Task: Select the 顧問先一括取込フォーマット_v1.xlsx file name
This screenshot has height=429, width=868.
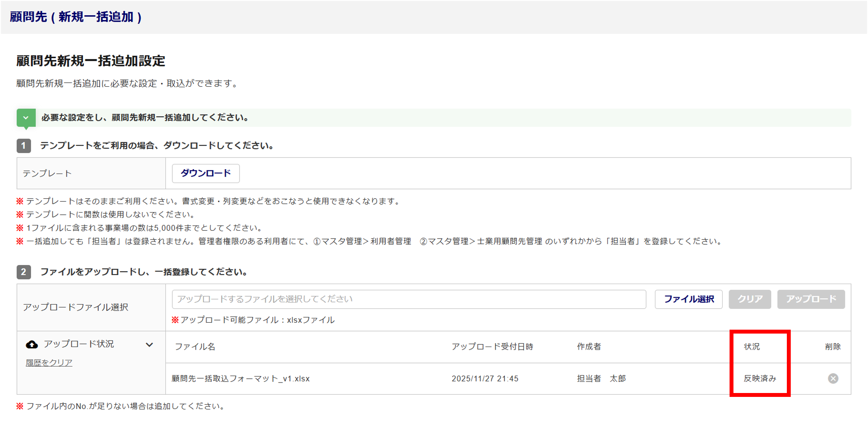Action: click(241, 379)
